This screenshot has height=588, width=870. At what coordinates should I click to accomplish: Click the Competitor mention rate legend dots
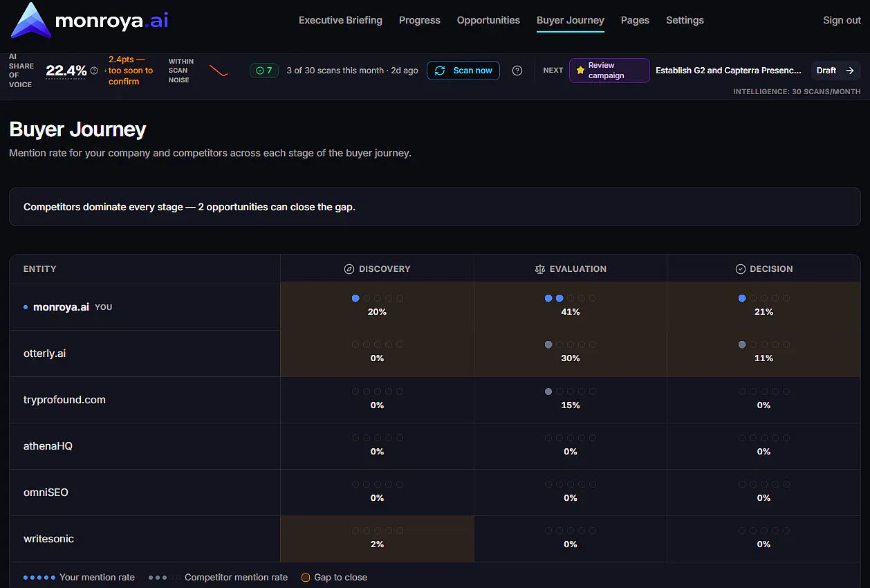point(164,578)
